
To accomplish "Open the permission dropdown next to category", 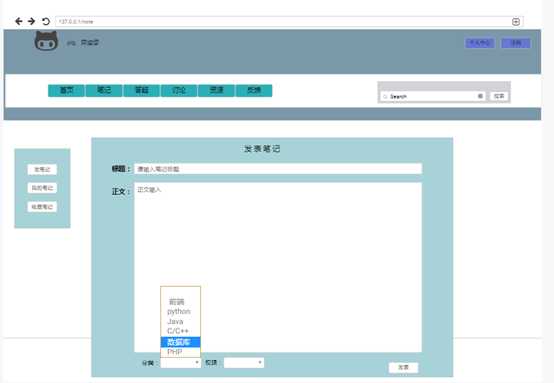I will point(244,363).
